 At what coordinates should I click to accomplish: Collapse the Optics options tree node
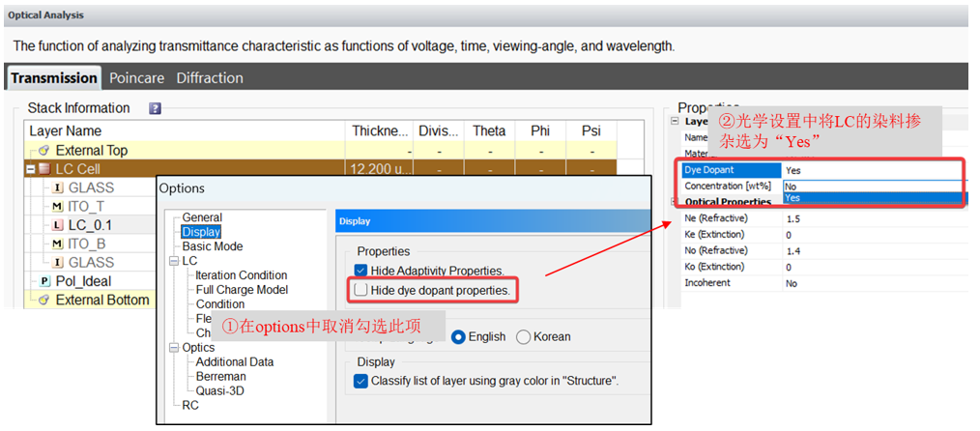[x=173, y=348]
